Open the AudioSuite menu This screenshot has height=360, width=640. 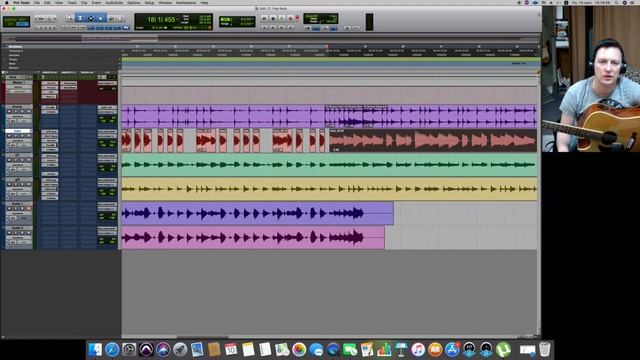click(114, 2)
